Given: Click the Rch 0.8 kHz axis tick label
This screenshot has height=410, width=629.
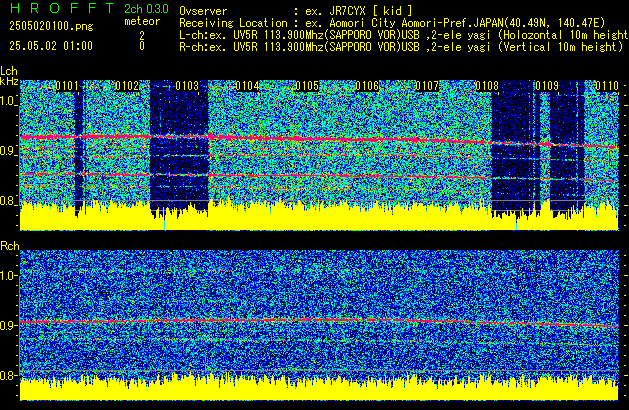Looking at the screenshot, I should (8, 375).
